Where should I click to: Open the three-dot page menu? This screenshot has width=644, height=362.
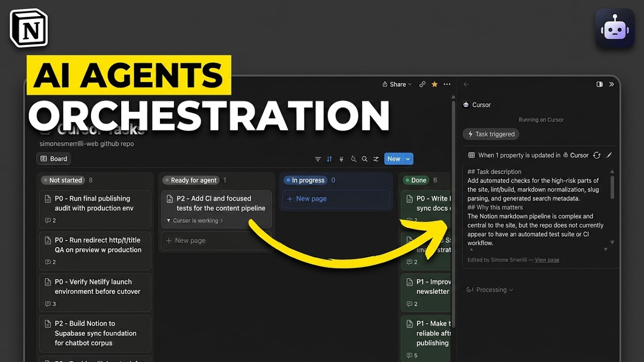click(x=447, y=84)
